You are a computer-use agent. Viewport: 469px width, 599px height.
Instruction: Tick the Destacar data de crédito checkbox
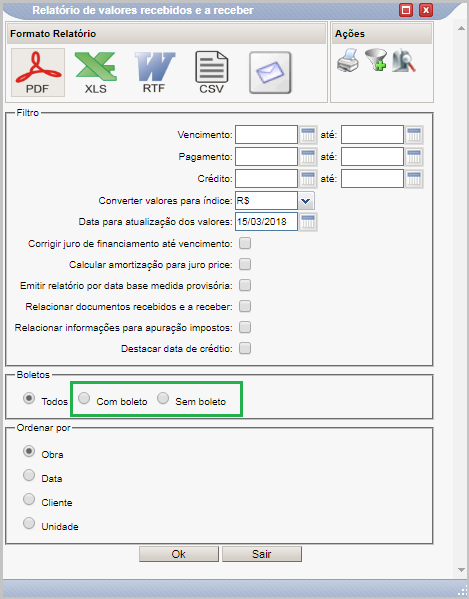coord(245,348)
